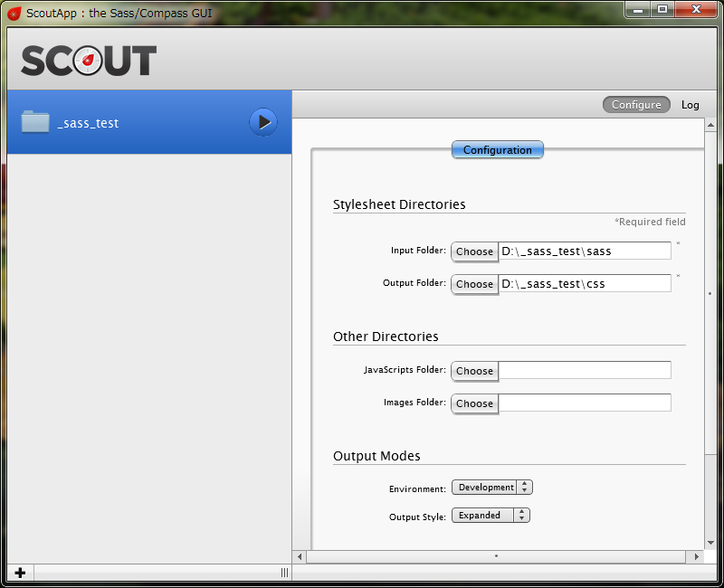724x588 pixels.
Task: Click the vertical scrollbar down arrow
Action: coord(710,543)
